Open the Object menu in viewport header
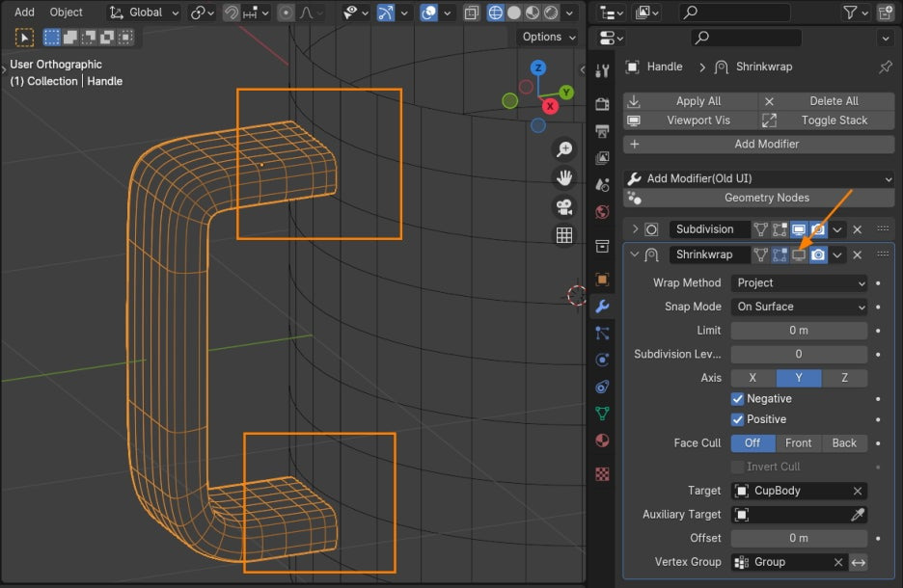The height and width of the screenshot is (588, 903). pos(67,13)
